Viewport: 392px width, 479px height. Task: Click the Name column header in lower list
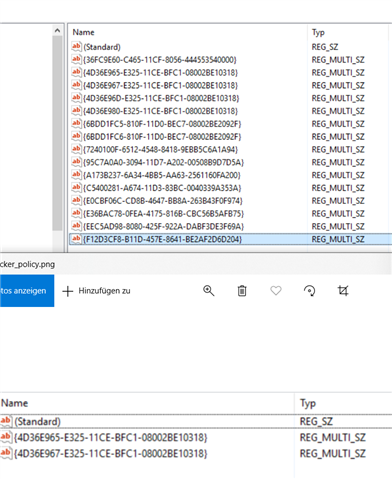click(x=14, y=403)
